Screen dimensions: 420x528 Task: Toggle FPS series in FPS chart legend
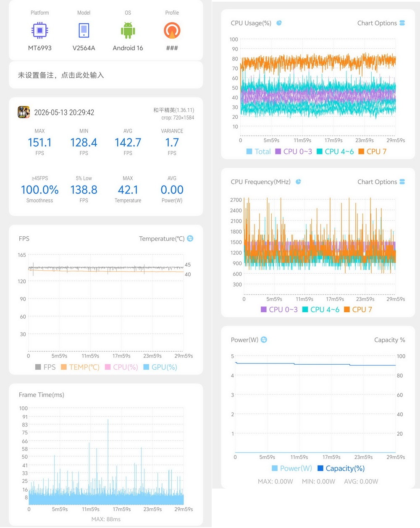pos(45,367)
